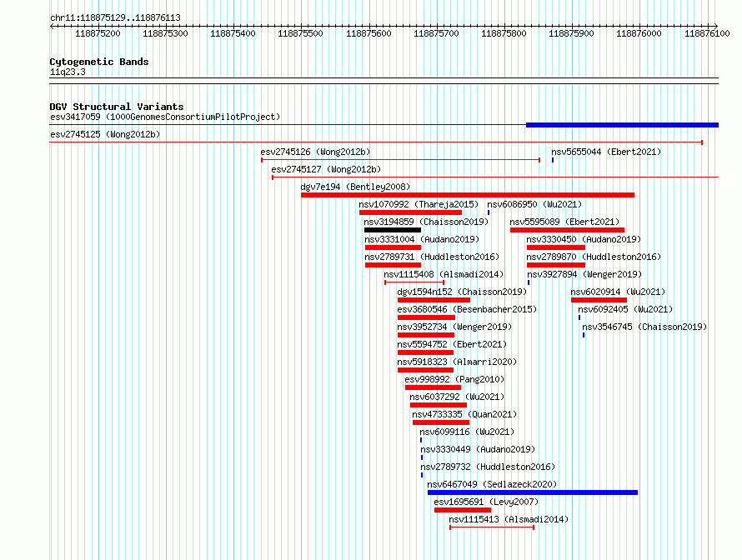The width and height of the screenshot is (742, 560).
Task: Click nsv6467049 (Sedlazeck2020) label
Action: [492, 484]
